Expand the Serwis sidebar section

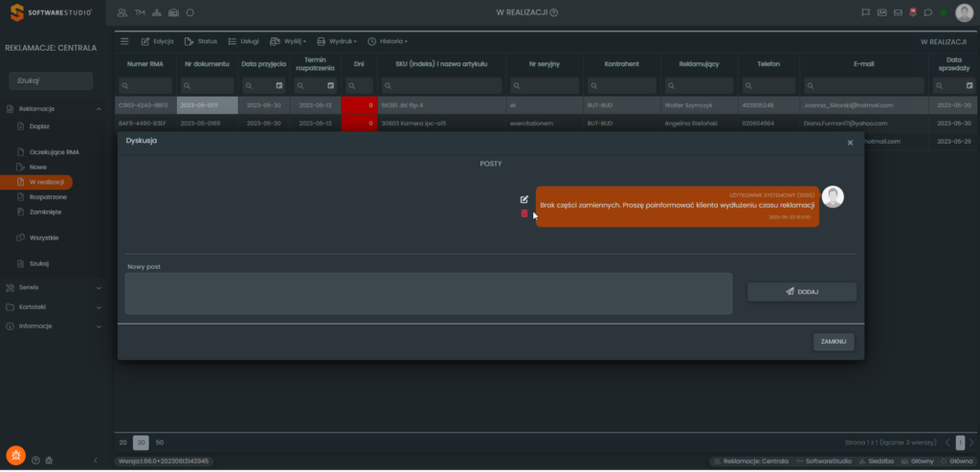tap(54, 286)
